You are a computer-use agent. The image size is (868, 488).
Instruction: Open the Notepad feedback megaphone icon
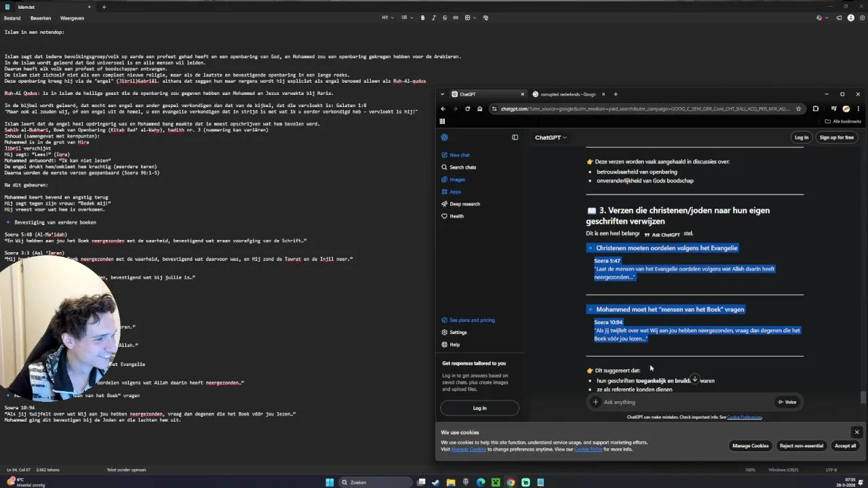(x=839, y=18)
